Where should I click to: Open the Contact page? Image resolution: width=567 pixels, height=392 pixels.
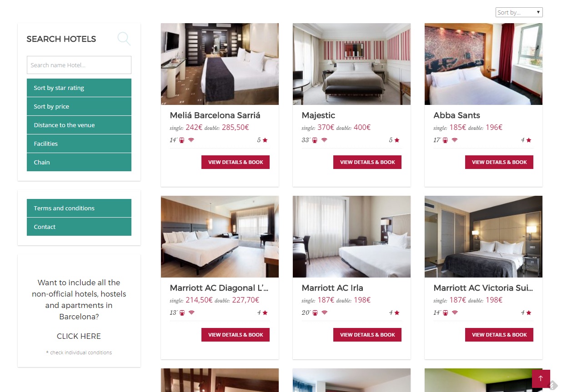tap(79, 227)
